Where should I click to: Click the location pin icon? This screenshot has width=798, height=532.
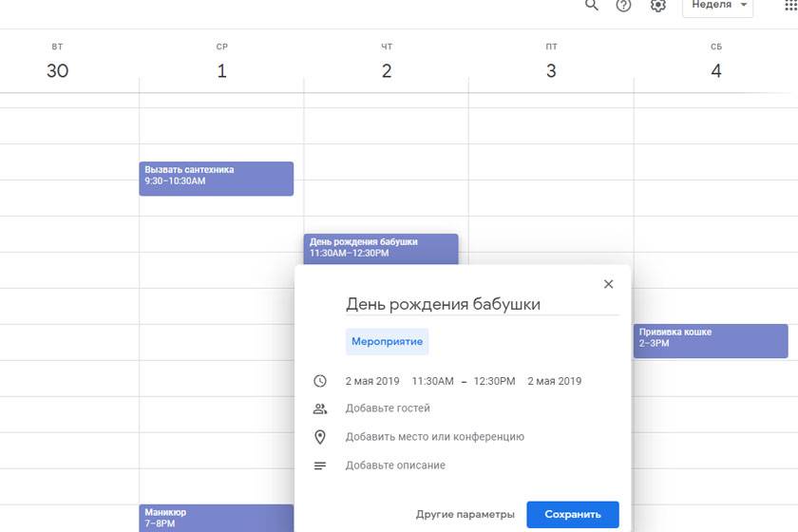(320, 437)
